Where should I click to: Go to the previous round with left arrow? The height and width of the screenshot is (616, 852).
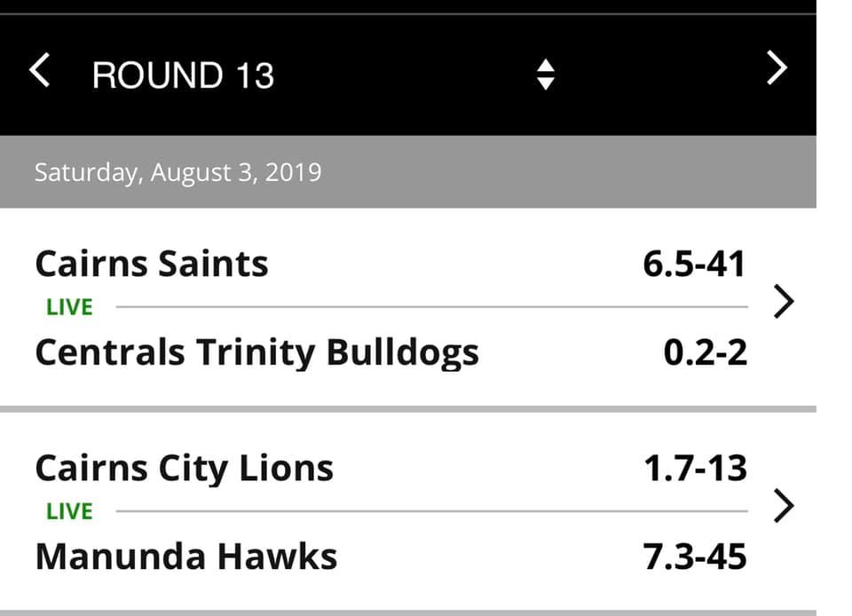(x=40, y=69)
